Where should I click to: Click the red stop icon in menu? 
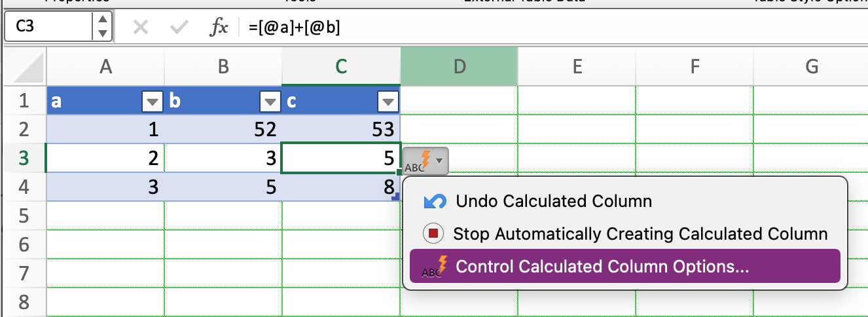[434, 233]
